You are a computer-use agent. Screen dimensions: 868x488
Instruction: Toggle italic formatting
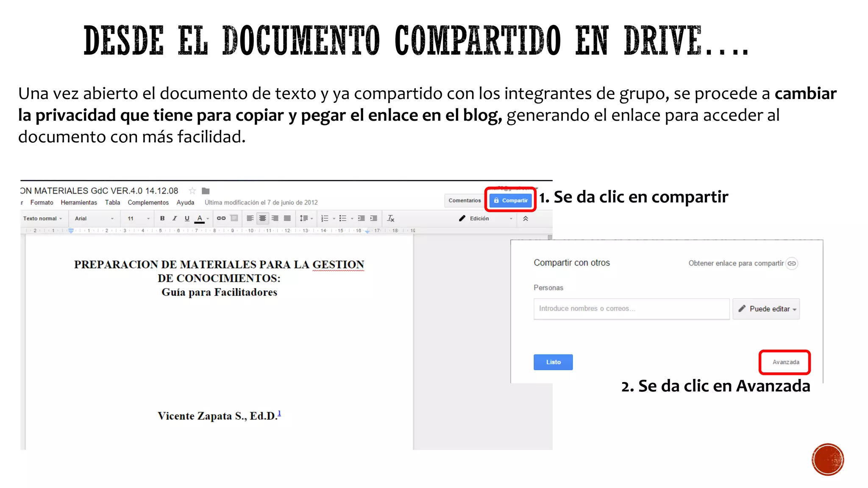[175, 219]
